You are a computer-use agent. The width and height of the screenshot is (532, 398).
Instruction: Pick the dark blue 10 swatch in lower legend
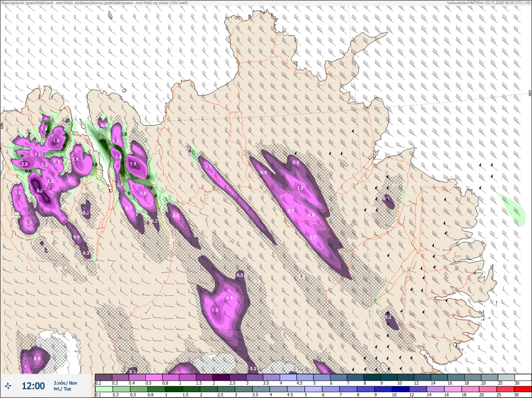tap(401, 389)
